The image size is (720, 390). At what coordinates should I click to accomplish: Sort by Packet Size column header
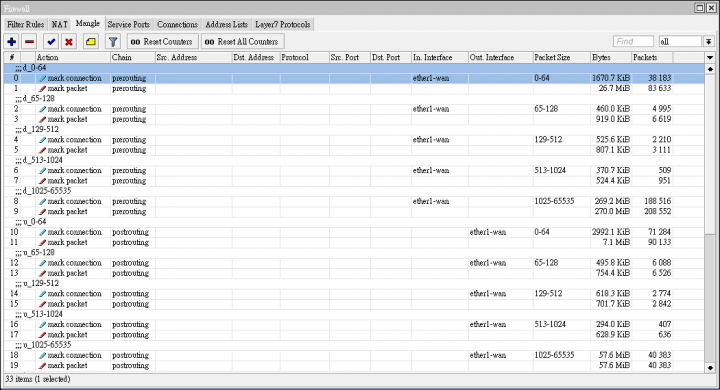[x=561, y=57]
